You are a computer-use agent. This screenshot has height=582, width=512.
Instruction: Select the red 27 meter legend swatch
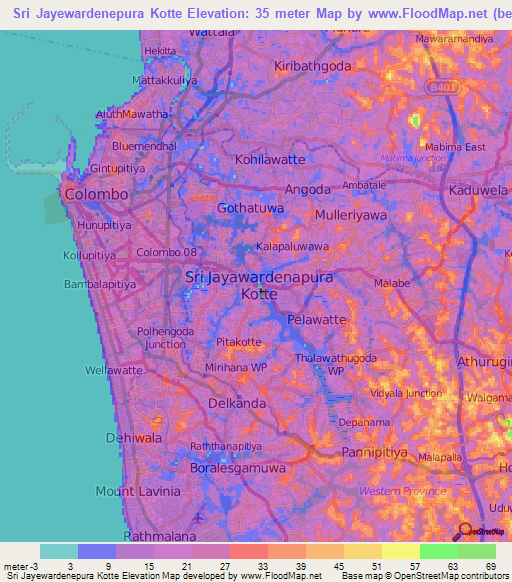coord(249,551)
